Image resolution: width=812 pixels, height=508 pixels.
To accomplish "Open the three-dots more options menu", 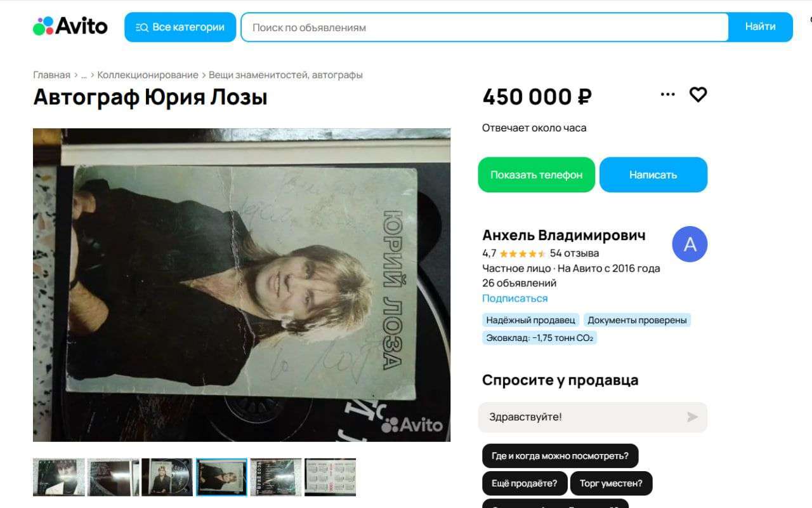I will tap(667, 95).
